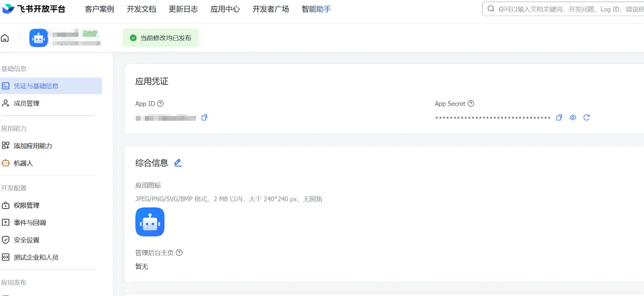This screenshot has width=644, height=296.
Task: Open 智能助手 in top navigation
Action: tap(316, 9)
